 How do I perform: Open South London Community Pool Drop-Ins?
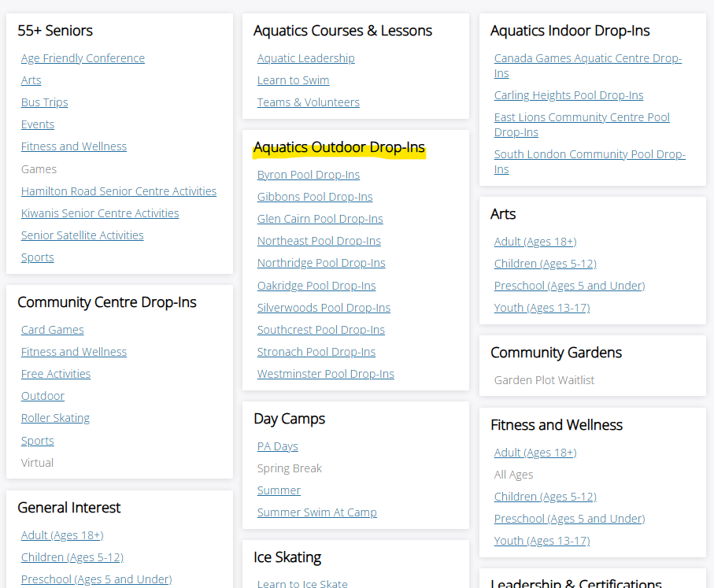590,161
